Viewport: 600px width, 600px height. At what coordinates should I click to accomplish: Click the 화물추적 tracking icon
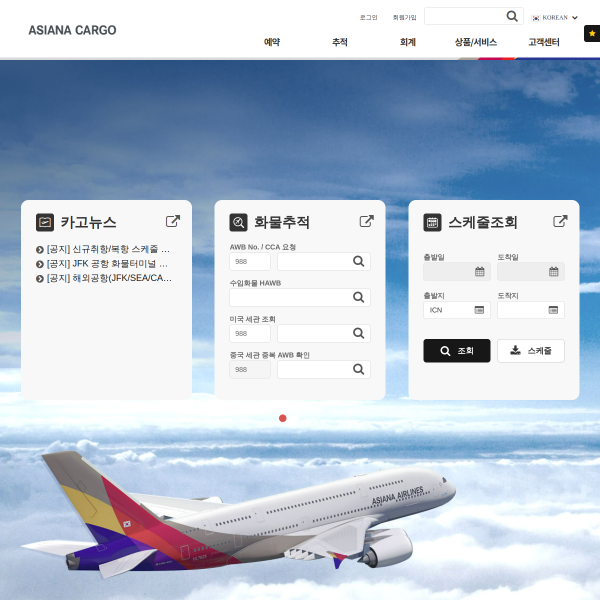tap(238, 222)
